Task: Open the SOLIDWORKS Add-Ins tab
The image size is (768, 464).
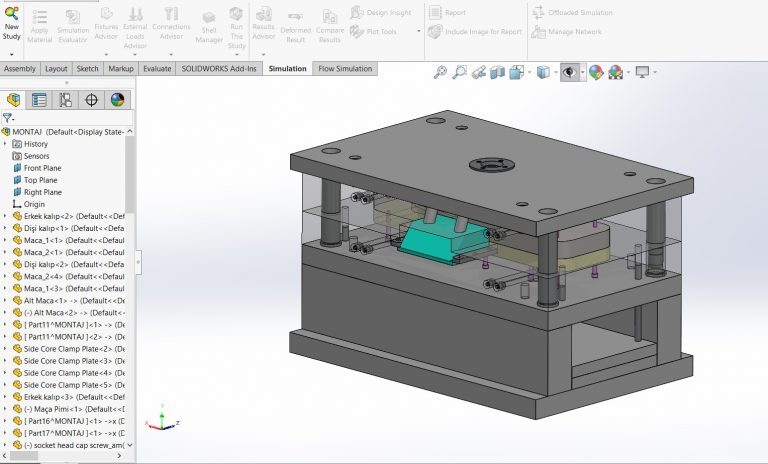Action: [214, 69]
